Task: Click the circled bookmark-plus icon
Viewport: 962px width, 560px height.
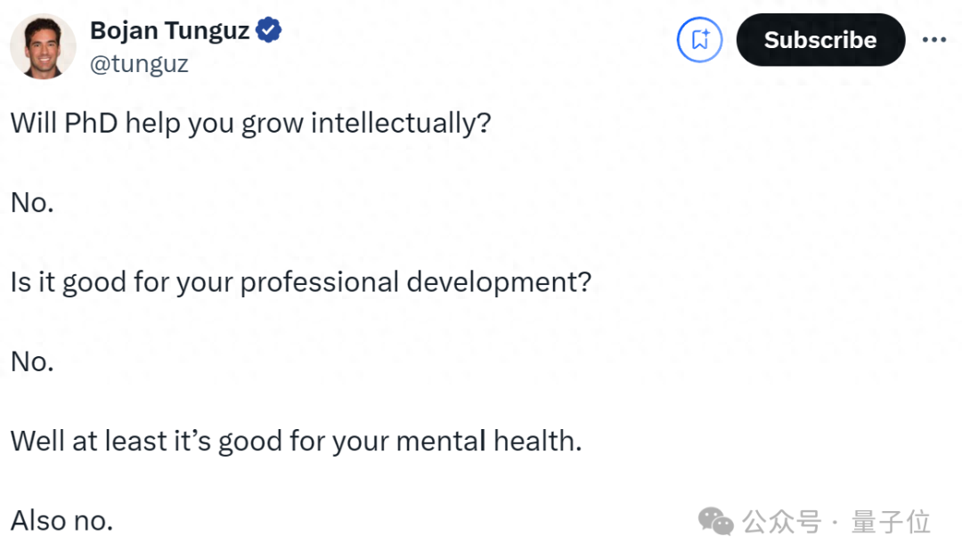Action: click(700, 39)
